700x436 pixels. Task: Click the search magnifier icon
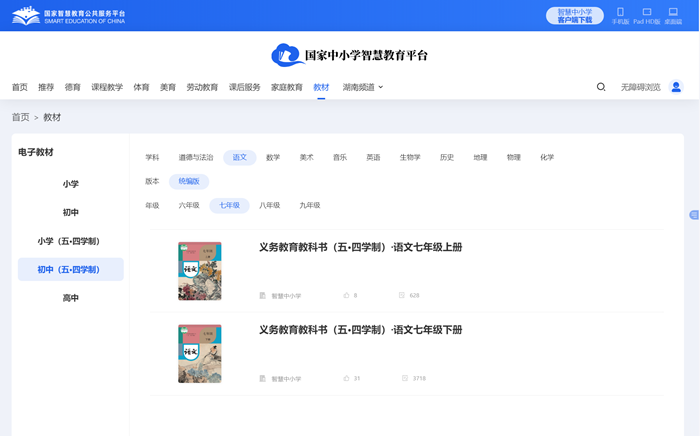coord(601,87)
